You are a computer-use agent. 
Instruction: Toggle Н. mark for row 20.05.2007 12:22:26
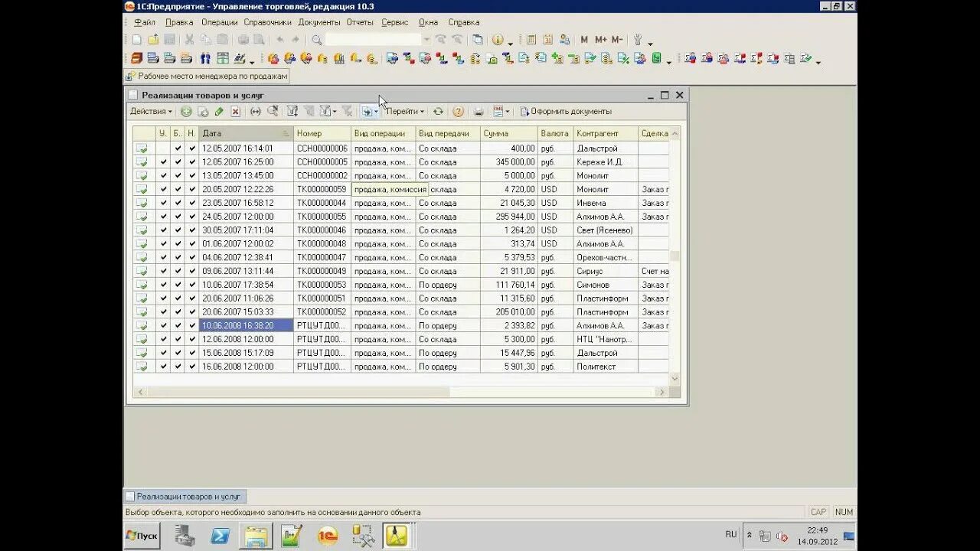[x=192, y=189]
